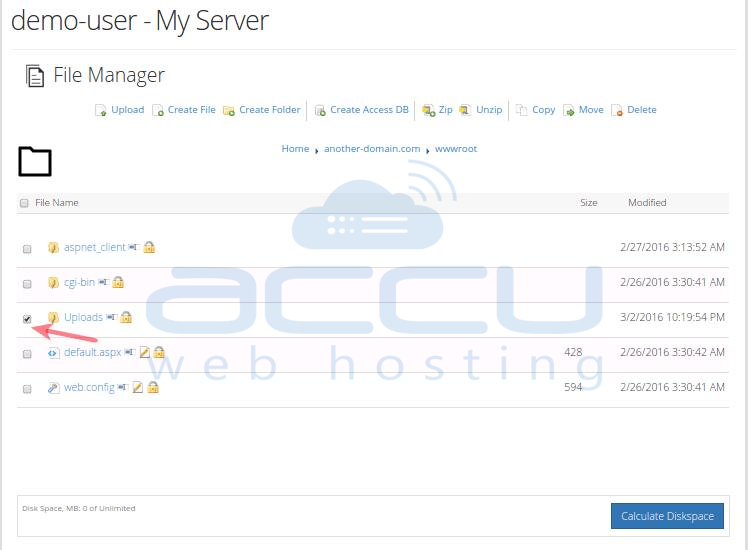The width and height of the screenshot is (748, 550).
Task: Click edit pencil icon for web.config
Action: coord(137,387)
